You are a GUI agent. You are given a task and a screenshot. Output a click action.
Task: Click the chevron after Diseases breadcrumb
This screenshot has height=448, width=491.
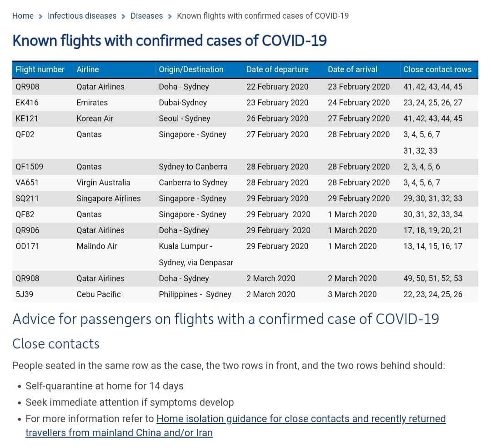tap(170, 16)
